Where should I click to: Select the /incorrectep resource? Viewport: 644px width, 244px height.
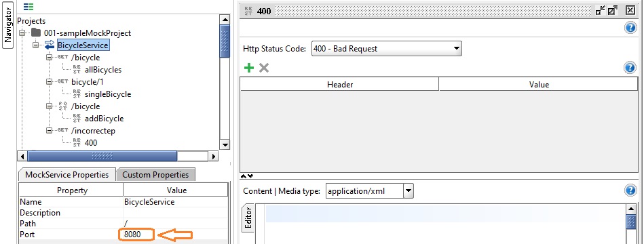93,131
